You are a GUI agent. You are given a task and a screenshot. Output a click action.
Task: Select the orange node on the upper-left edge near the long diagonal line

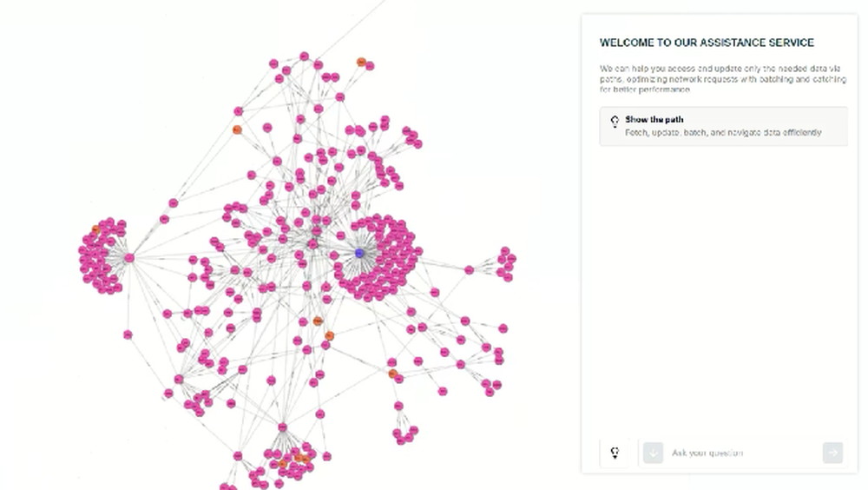coord(237,129)
